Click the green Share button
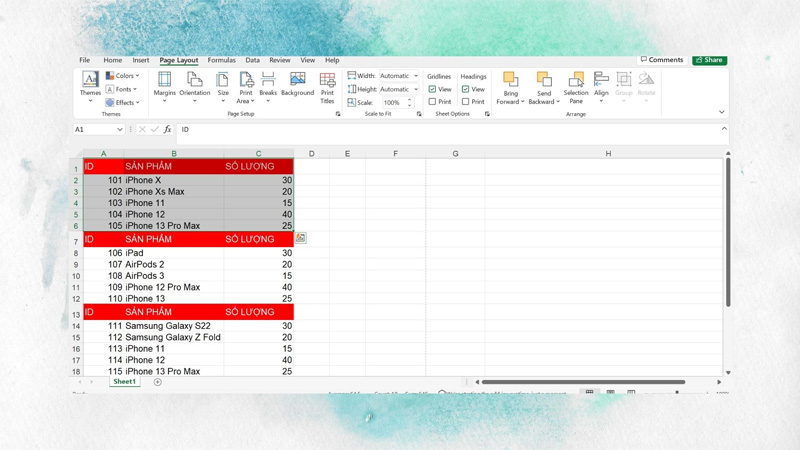 coord(710,60)
